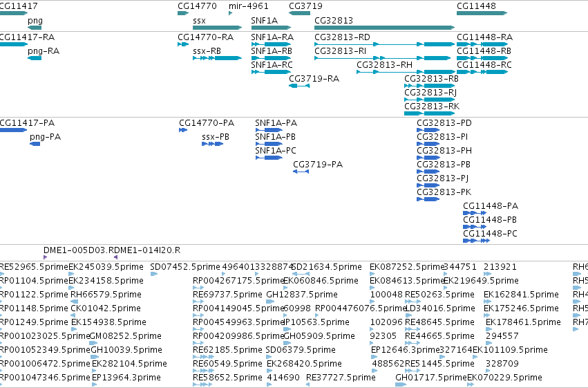Select transcript CG32813-RK
This screenshot has width=588, height=388.
click(429, 113)
